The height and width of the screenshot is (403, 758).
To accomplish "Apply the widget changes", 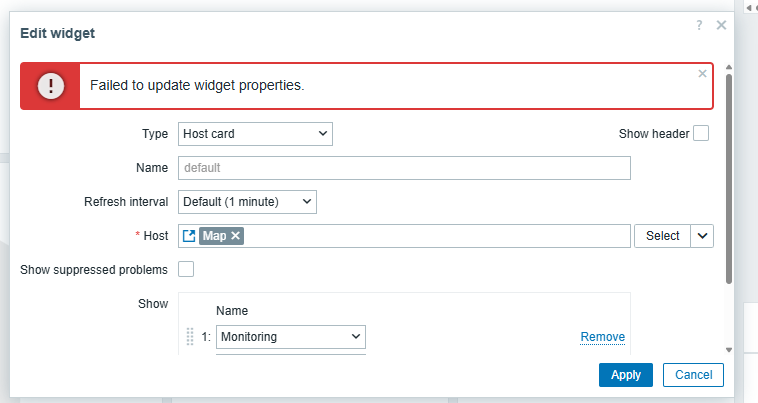I will click(x=625, y=375).
